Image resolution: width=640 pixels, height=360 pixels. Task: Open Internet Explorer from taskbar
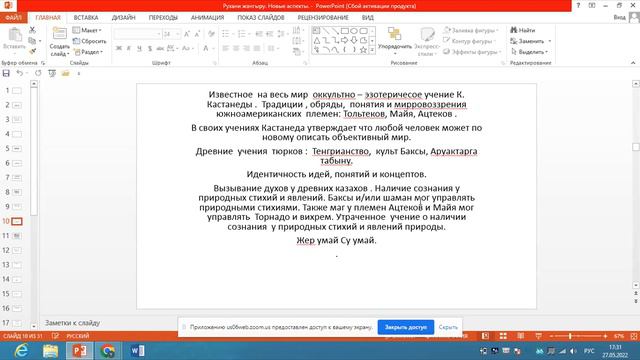[21, 351]
